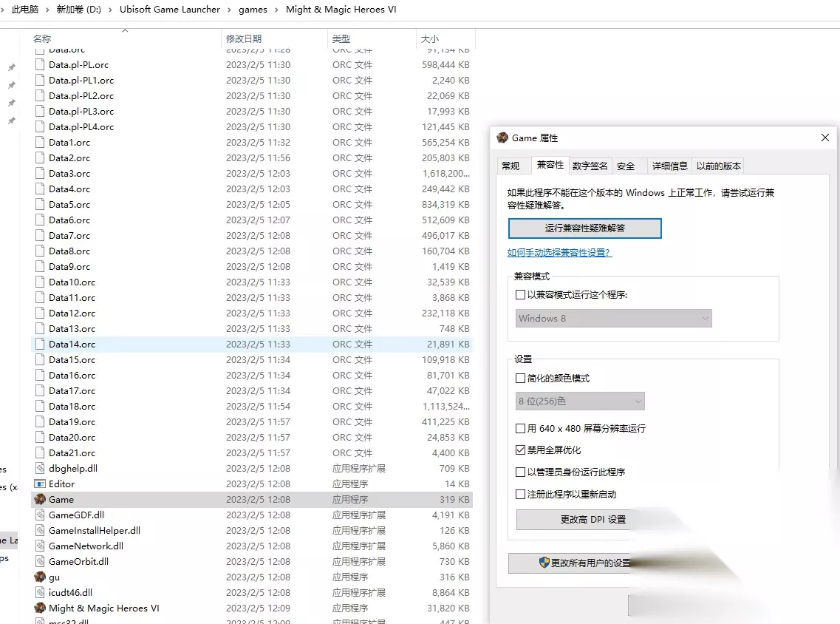Open 如何手动选择兼容性设置? link
The height and width of the screenshot is (624, 840).
[559, 253]
